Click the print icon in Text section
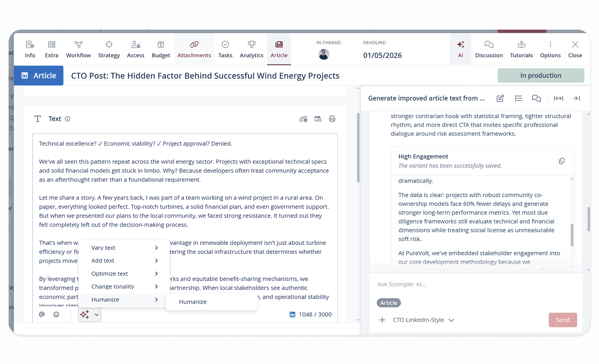The height and width of the screenshot is (364, 599). tap(332, 119)
